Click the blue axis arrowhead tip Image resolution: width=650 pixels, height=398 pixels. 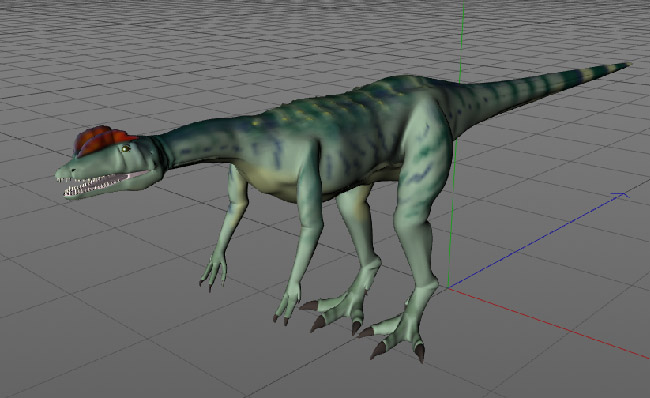coord(623,194)
